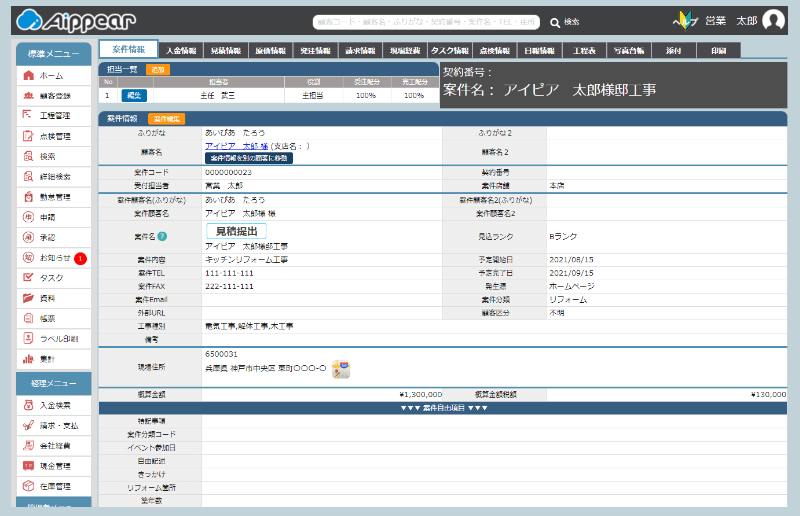Toggle the 経理メニュー section header
The height and width of the screenshot is (516, 800).
(x=54, y=382)
